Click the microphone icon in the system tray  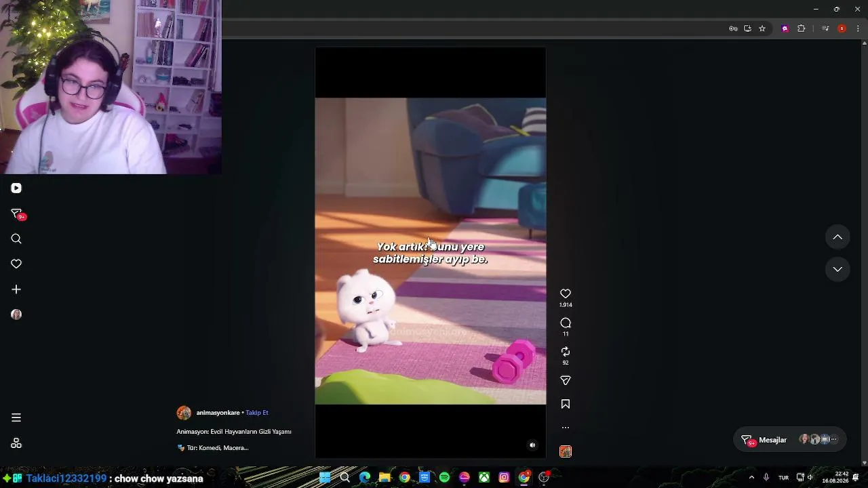point(766,478)
